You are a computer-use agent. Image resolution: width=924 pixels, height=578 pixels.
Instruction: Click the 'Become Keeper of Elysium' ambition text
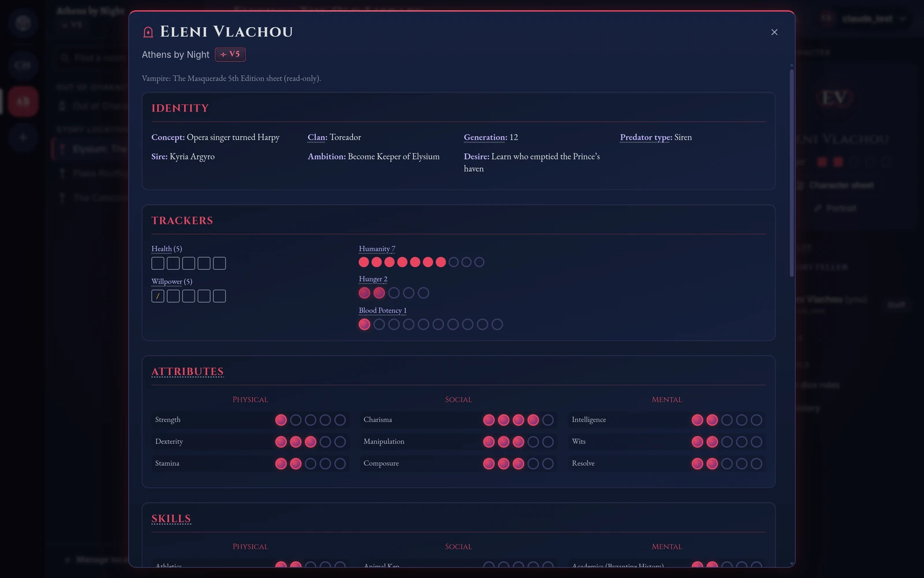(394, 156)
